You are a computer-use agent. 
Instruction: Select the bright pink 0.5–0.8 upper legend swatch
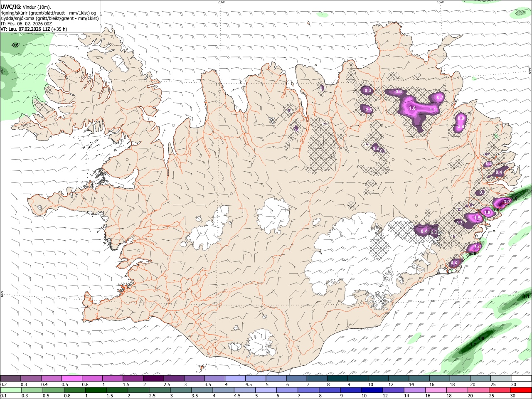(71, 378)
